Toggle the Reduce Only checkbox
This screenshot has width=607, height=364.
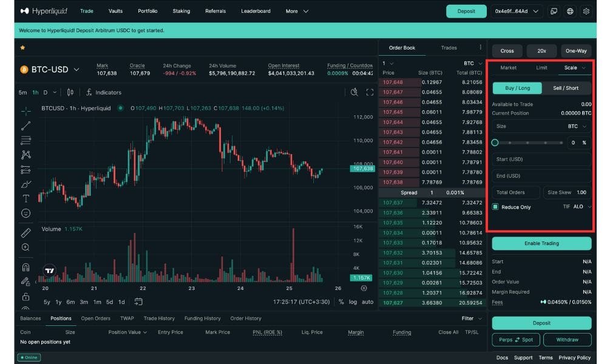pos(495,207)
